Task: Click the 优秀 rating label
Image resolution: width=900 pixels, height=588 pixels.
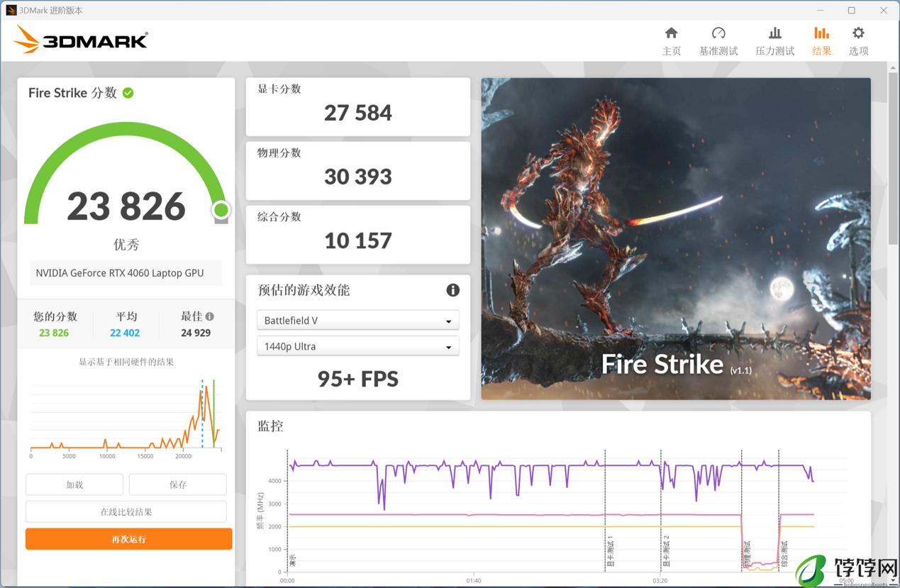Action: pyautogui.click(x=126, y=245)
